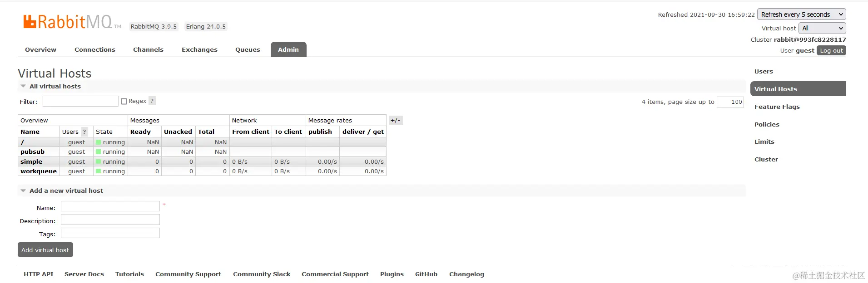Click the RabbitMQ logo
The image size is (868, 283).
[72, 21]
